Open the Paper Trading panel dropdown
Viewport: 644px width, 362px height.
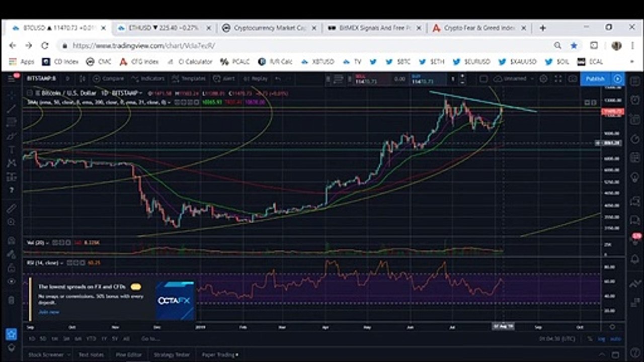220,354
